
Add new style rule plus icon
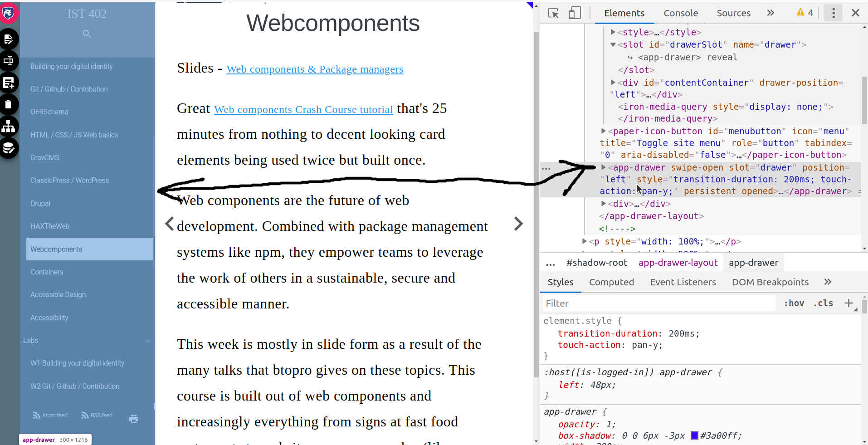pos(848,303)
